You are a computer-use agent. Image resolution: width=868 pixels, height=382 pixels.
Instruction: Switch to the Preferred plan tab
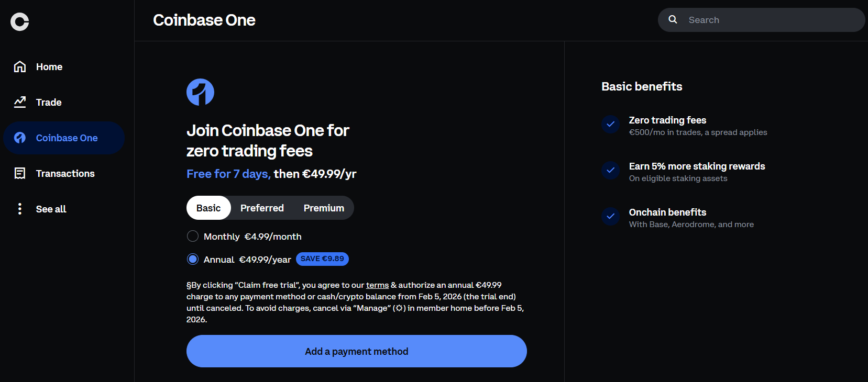262,208
